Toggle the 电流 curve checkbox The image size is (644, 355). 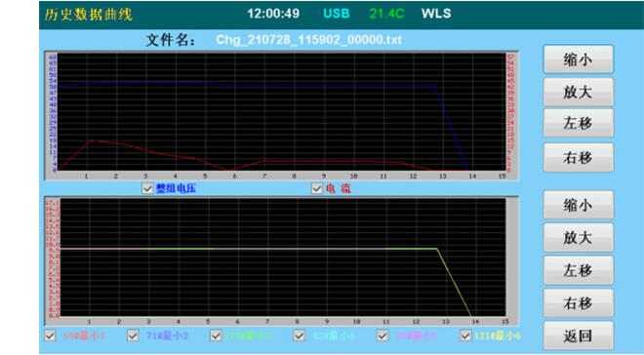pyautogui.click(x=317, y=188)
